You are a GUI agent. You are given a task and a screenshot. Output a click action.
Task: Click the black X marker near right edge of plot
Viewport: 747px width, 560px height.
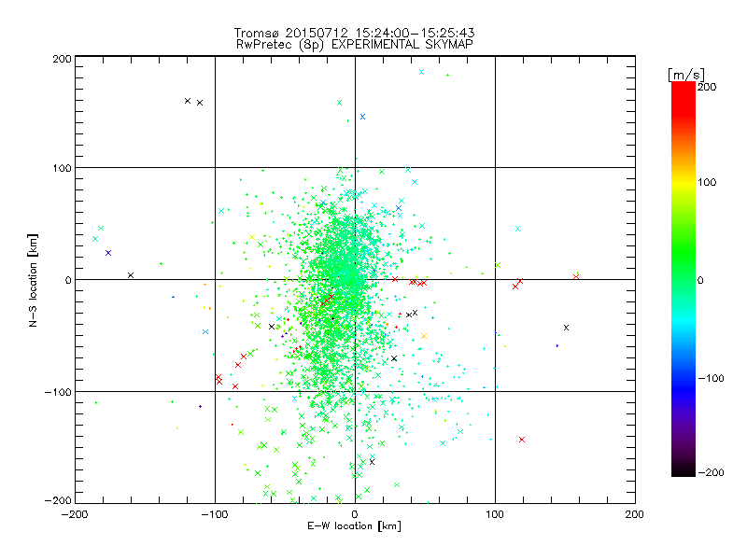pos(566,328)
